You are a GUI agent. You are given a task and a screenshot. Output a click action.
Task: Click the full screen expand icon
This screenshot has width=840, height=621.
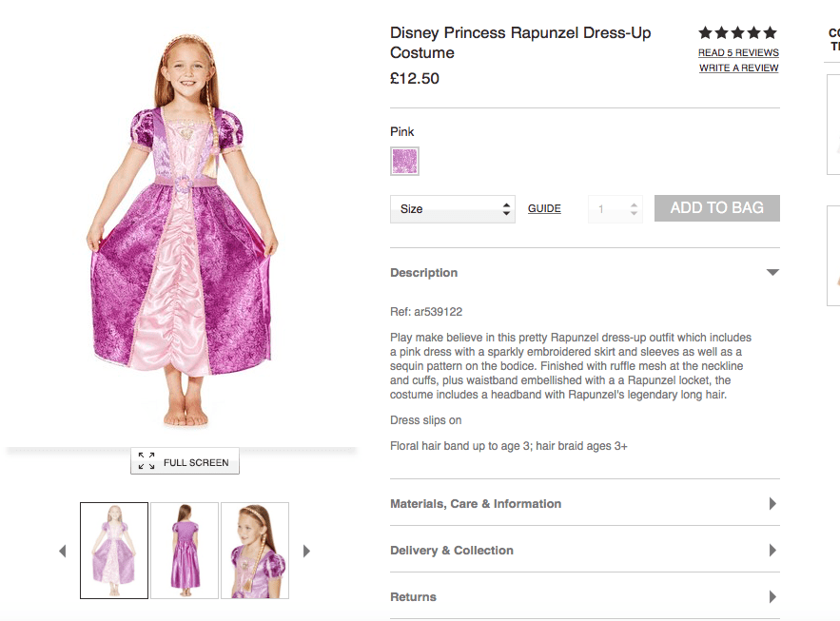pyautogui.click(x=147, y=461)
